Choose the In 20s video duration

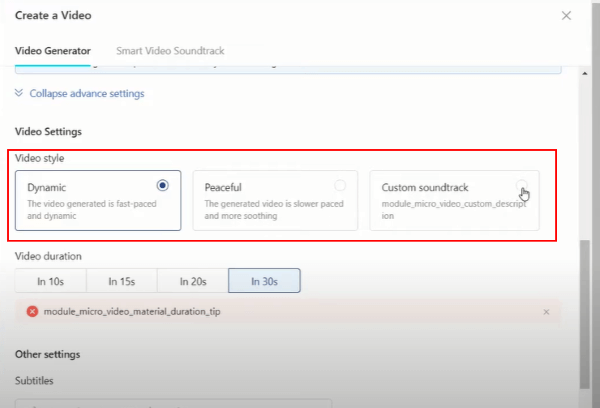(x=192, y=282)
